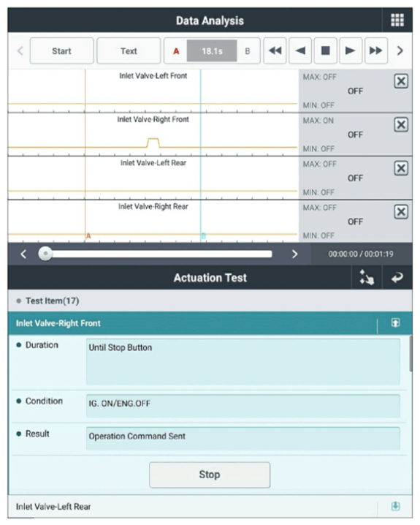Image resolution: width=420 pixels, height=525 pixels.
Task: Select cursor B marker toggle
Action: pos(248,51)
